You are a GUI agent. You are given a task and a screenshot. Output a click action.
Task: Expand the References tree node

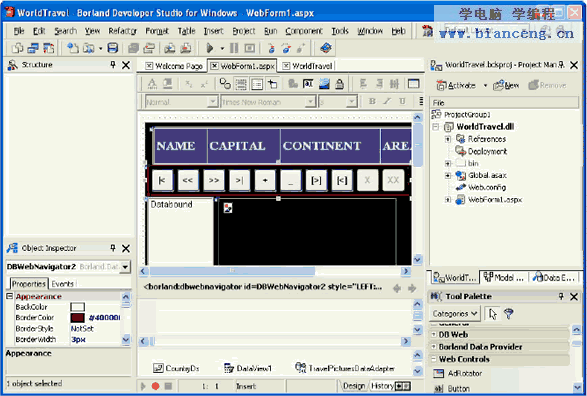[x=448, y=139]
